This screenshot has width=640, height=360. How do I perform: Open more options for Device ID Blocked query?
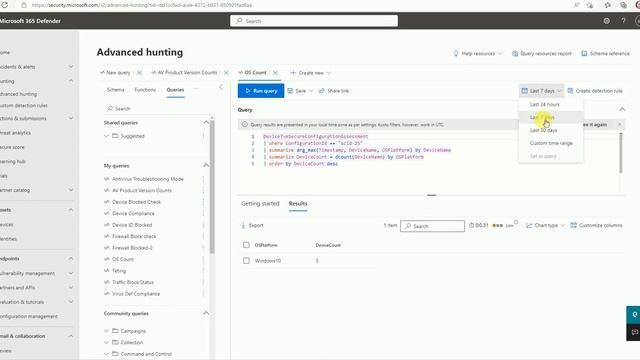[203, 225]
